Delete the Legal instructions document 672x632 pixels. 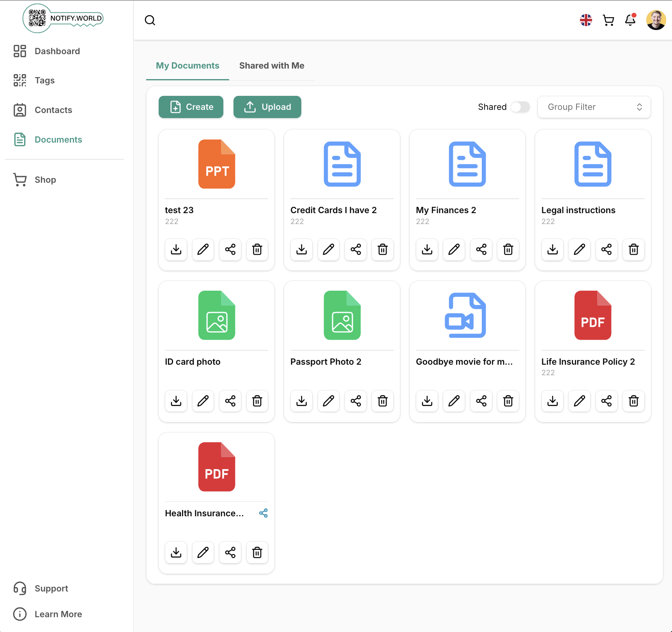tap(633, 249)
